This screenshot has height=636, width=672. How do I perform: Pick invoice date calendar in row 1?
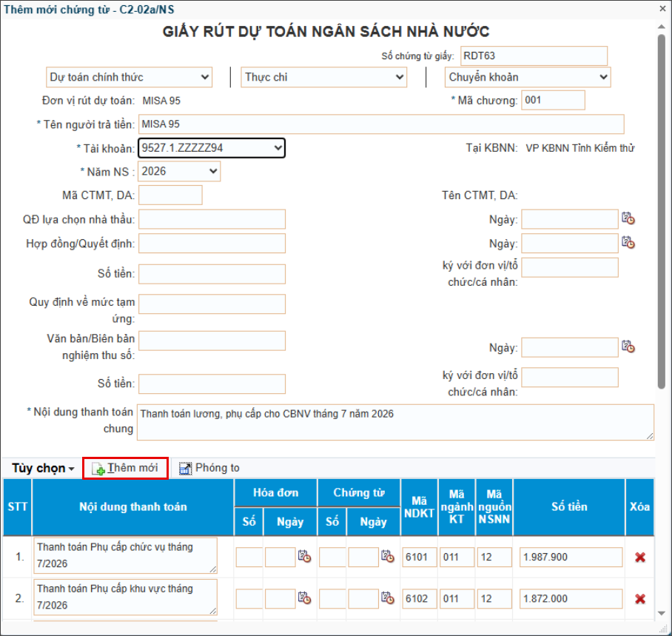pyautogui.click(x=304, y=557)
